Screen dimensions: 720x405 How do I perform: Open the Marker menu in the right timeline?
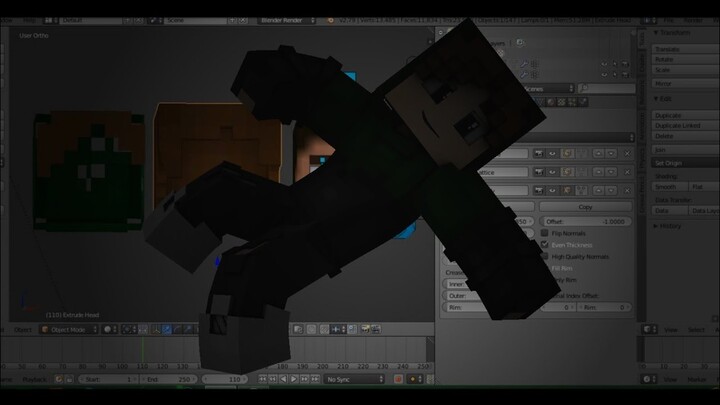pos(697,379)
